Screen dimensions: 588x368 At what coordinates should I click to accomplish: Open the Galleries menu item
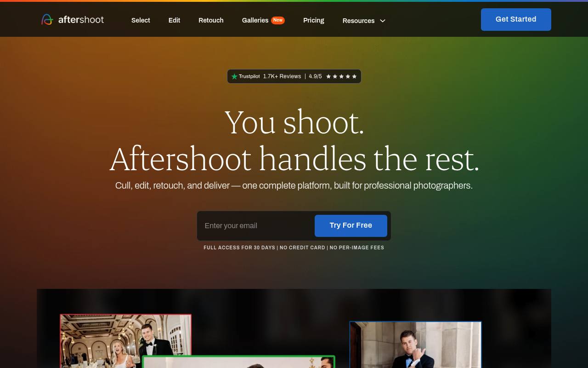255,20
